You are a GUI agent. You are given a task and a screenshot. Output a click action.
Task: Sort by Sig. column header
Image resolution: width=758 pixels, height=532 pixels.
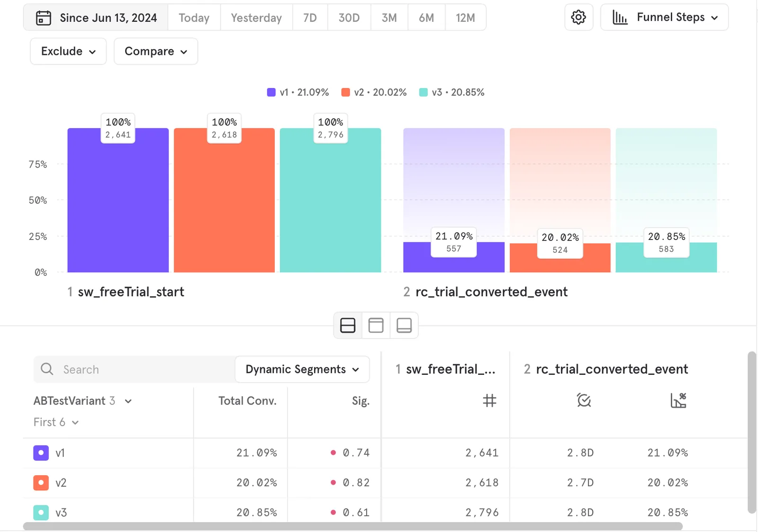pos(361,401)
